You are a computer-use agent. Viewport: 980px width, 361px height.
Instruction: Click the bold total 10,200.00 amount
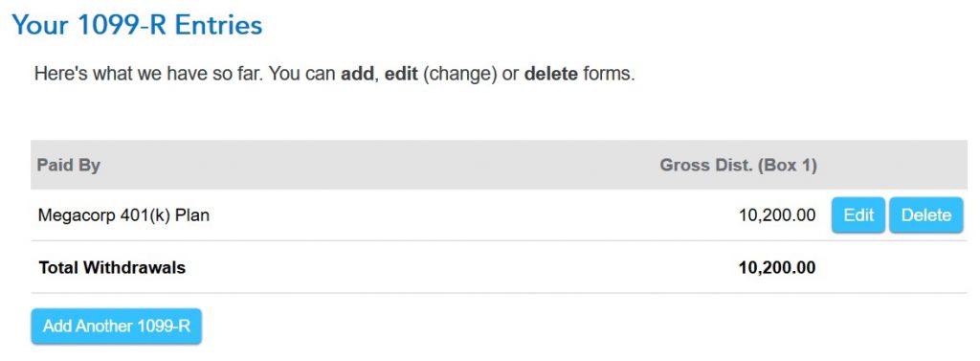coord(777,268)
